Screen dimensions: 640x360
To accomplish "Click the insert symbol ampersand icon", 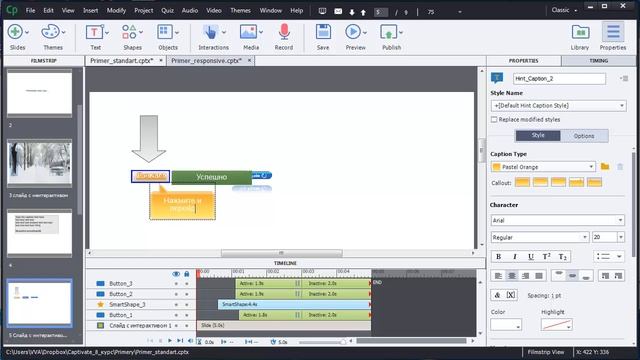I will (x=497, y=295).
